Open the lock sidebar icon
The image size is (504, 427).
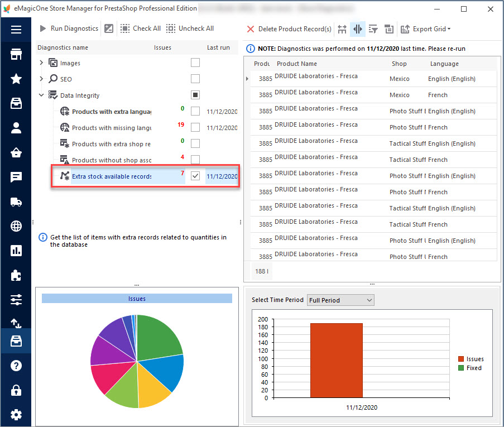click(x=16, y=390)
